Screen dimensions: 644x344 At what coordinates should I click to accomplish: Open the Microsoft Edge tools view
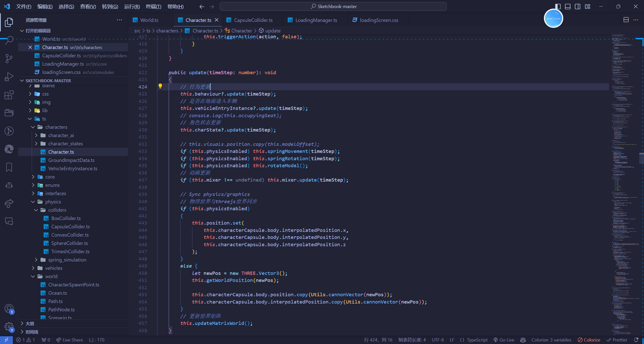[x=9, y=149]
